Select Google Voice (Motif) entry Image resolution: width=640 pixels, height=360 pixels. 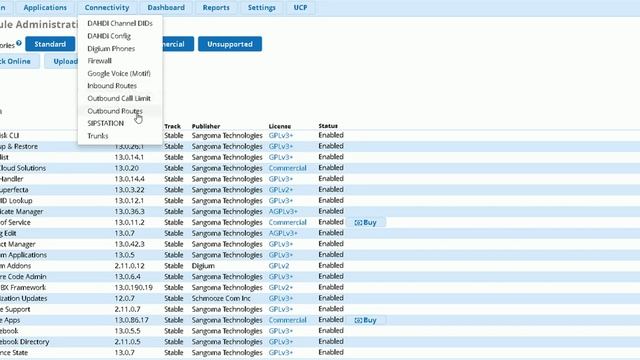pyautogui.click(x=119, y=73)
